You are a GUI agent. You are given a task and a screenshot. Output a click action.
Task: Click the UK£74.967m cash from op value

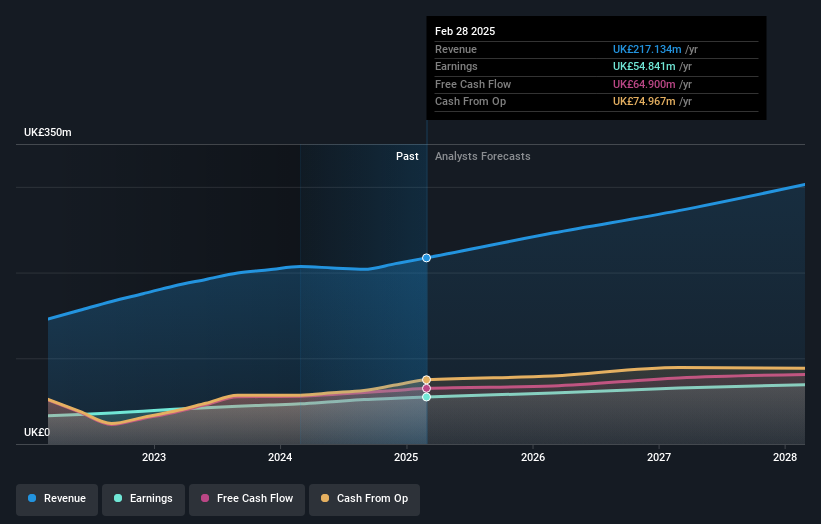click(x=644, y=102)
